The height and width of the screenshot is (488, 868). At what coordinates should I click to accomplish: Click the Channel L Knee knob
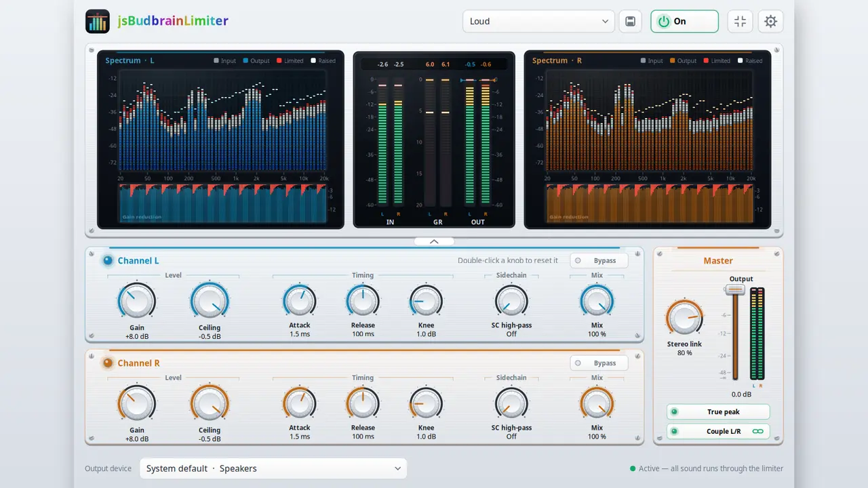(x=426, y=301)
